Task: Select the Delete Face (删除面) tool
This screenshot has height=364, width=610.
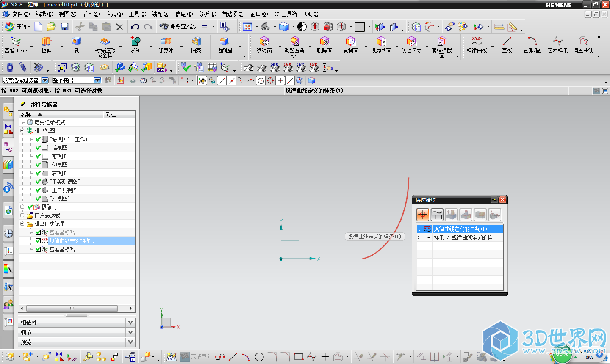Action: [324, 44]
